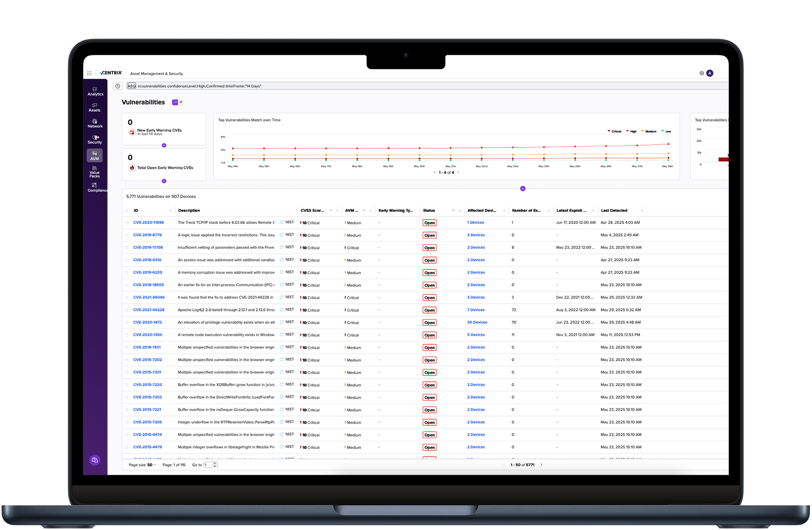Expand the New Early Warning CVEs card
The height and width of the screenshot is (530, 812).
(x=164, y=146)
